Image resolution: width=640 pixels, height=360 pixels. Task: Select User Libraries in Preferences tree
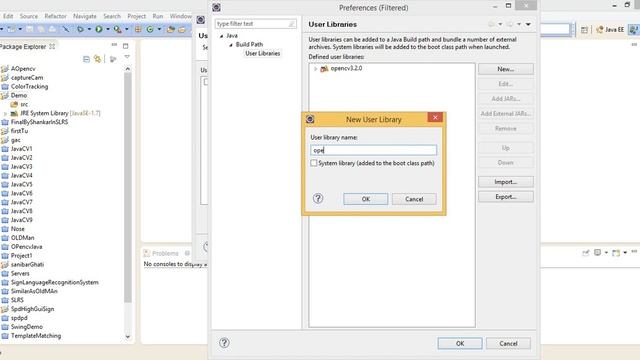(x=262, y=53)
